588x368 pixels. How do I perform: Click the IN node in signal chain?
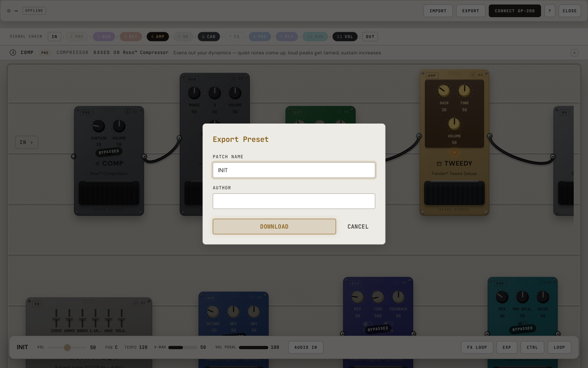[x=55, y=37]
